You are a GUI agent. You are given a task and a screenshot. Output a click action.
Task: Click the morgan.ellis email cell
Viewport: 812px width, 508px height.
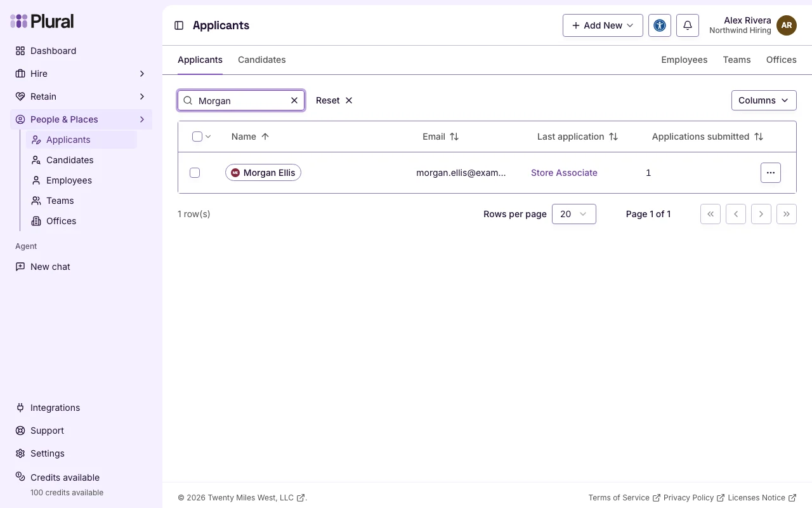tap(461, 173)
